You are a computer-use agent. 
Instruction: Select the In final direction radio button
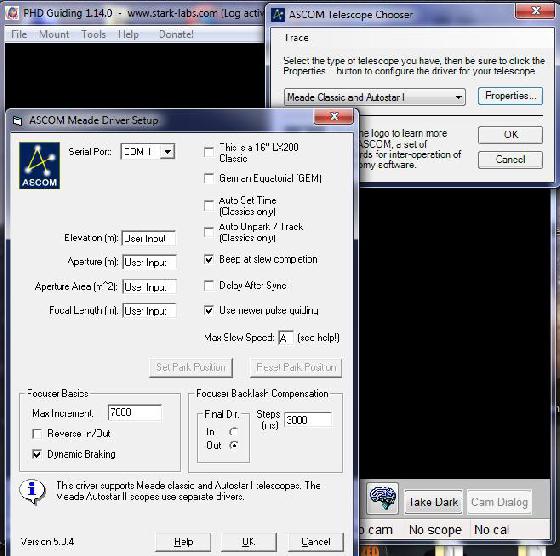(234, 432)
